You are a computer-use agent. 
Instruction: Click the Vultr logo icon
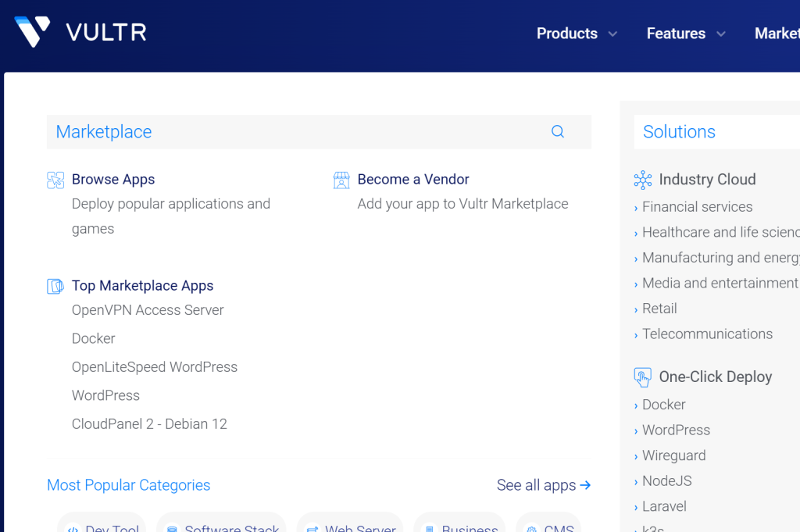click(x=32, y=31)
